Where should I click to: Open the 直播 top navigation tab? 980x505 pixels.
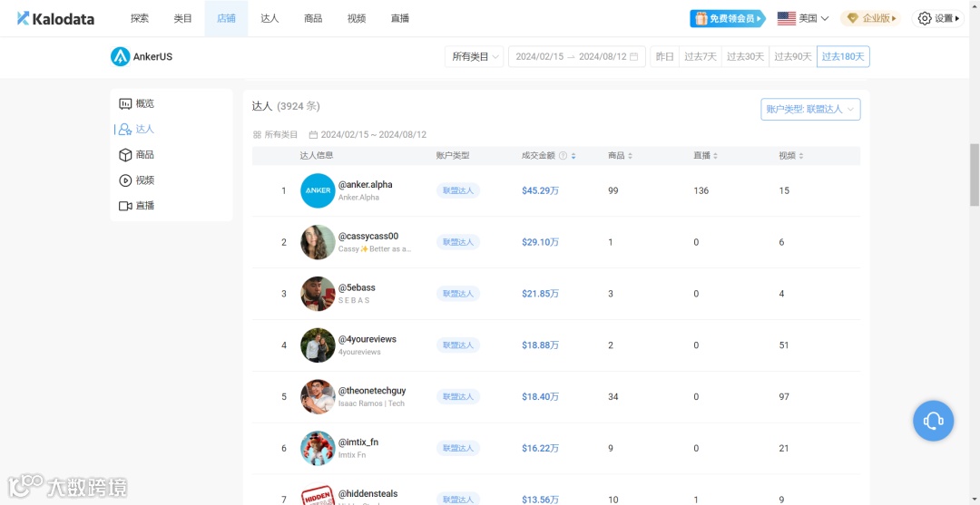point(399,19)
